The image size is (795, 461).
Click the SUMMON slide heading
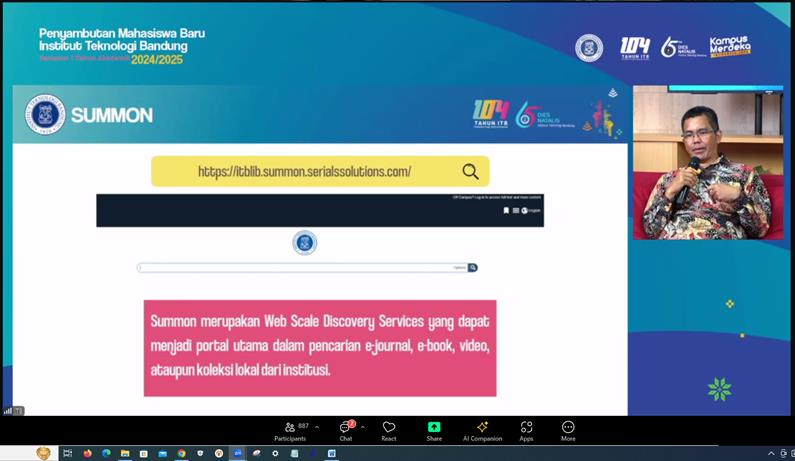point(112,115)
